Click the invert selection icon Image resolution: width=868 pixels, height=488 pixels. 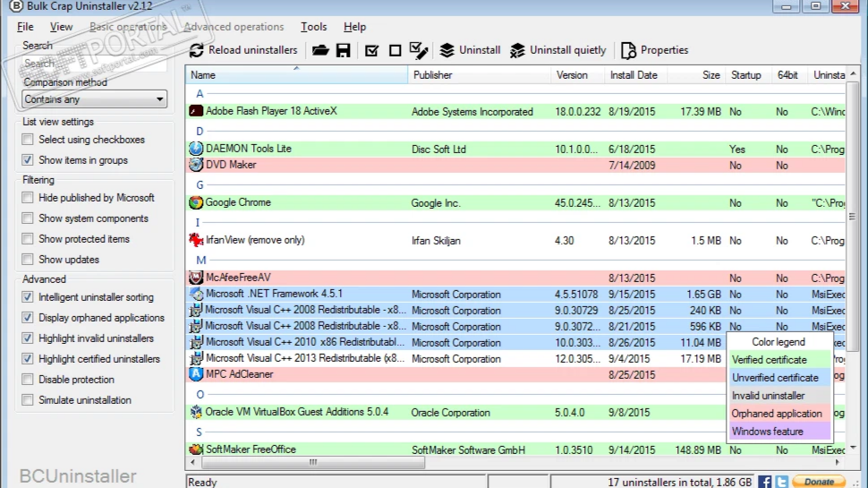419,50
